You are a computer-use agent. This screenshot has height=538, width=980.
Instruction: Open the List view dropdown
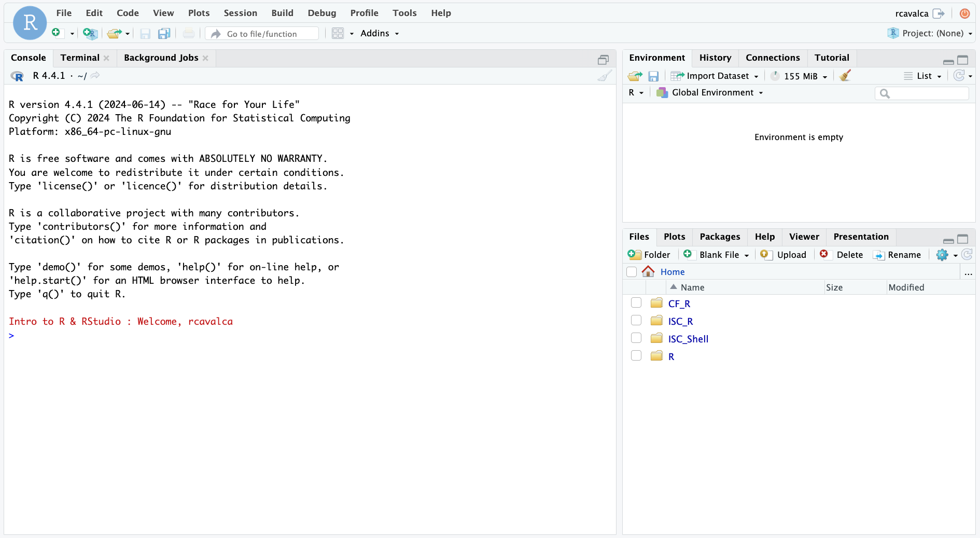(923, 76)
